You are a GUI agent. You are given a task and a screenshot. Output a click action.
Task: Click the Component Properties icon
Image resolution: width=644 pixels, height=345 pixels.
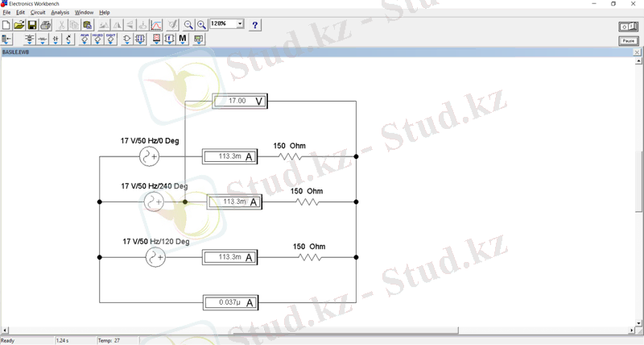point(172,25)
